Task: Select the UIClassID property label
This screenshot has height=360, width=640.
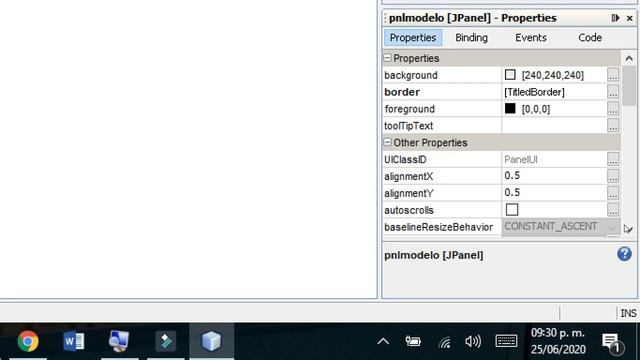Action: pyautogui.click(x=405, y=160)
